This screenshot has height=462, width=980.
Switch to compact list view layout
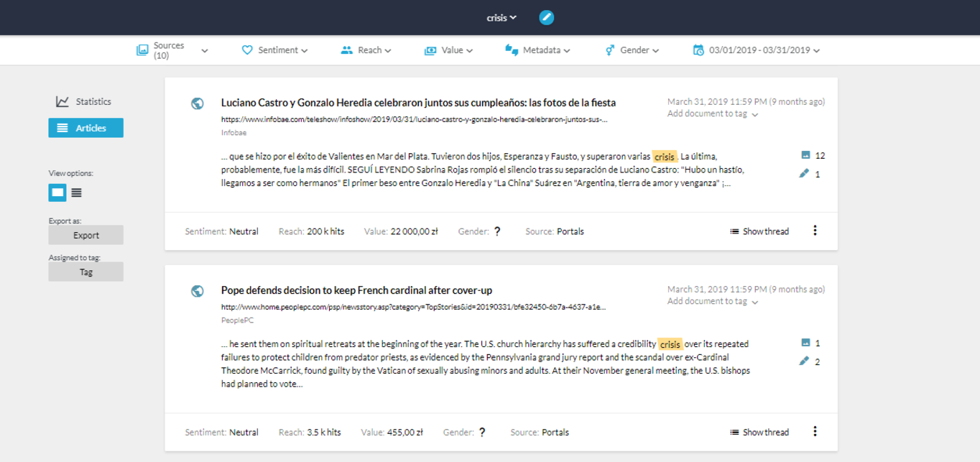(75, 193)
